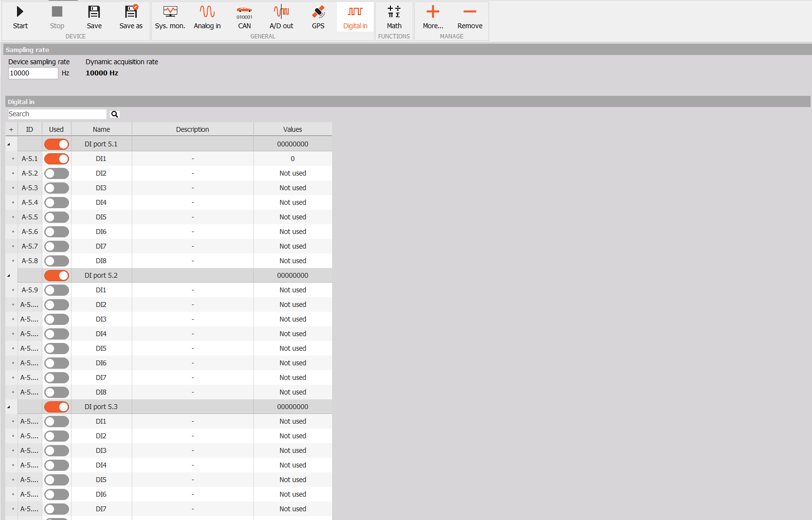Click the DI3 name in A-5.3 row
Image resolution: width=812 pixels, height=520 pixels.
coord(101,188)
